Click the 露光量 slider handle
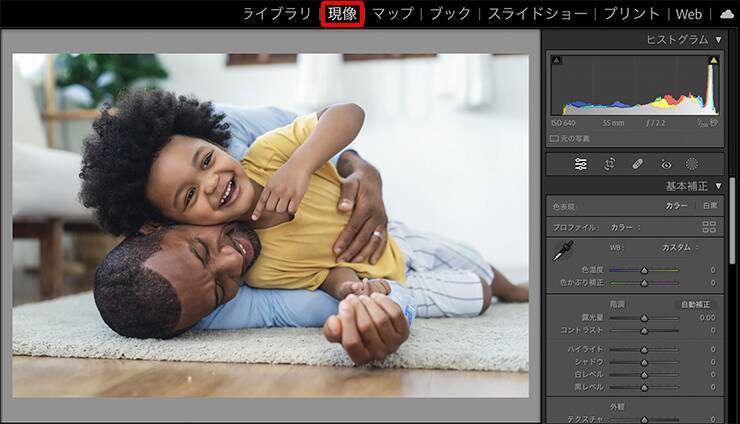This screenshot has height=424, width=740. click(x=644, y=318)
